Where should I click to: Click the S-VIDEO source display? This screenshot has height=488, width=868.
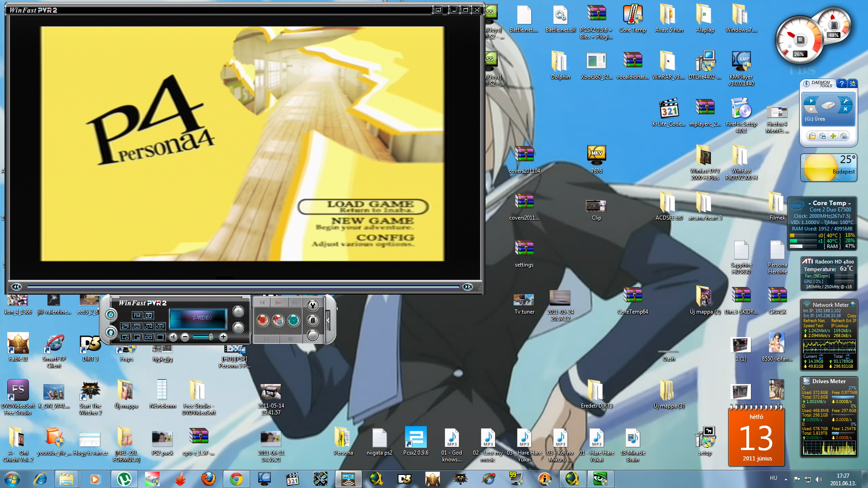[198, 319]
